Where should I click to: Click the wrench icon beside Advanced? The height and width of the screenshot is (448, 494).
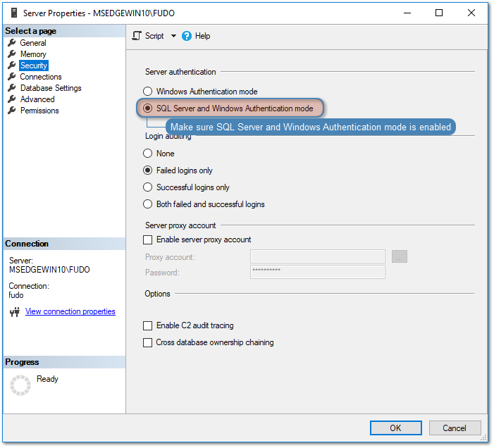[12, 99]
